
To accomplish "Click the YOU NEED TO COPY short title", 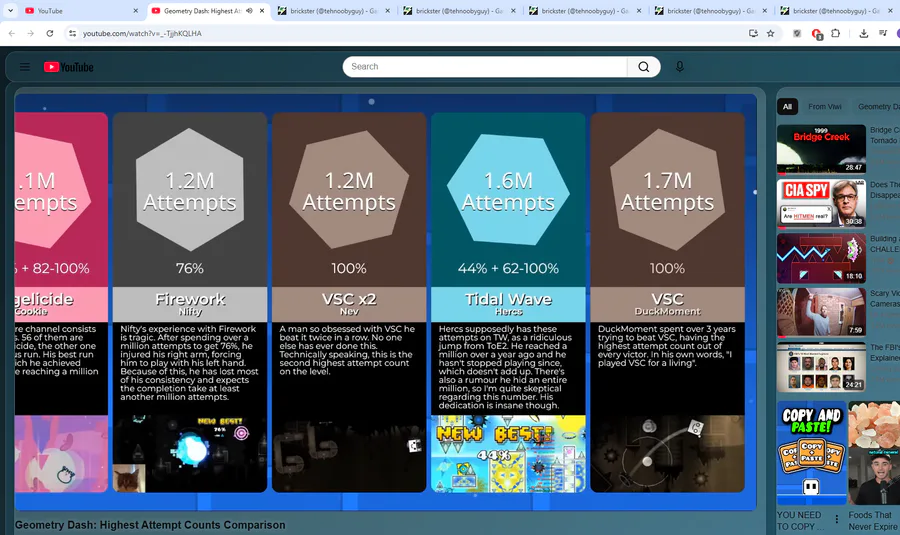I will pos(799,521).
